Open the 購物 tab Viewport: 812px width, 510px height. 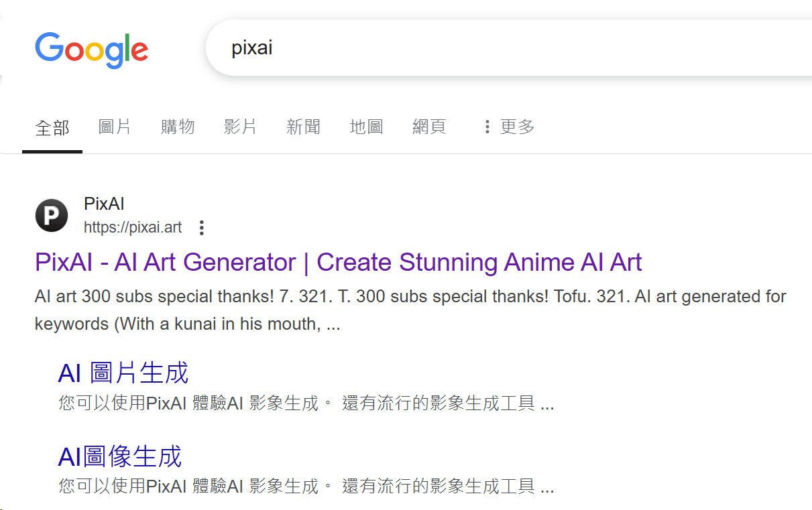(178, 127)
